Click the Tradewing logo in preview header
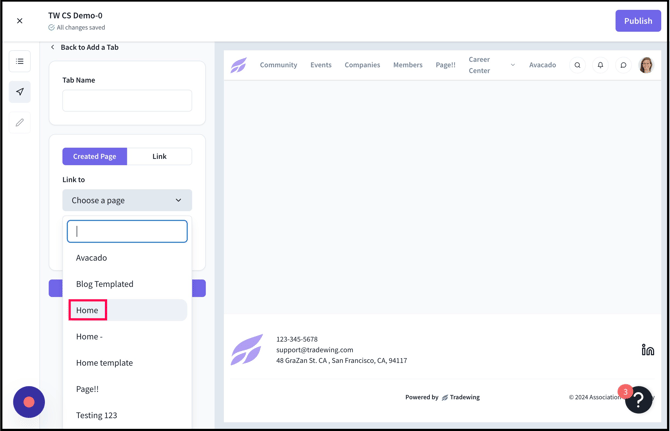 [238, 65]
